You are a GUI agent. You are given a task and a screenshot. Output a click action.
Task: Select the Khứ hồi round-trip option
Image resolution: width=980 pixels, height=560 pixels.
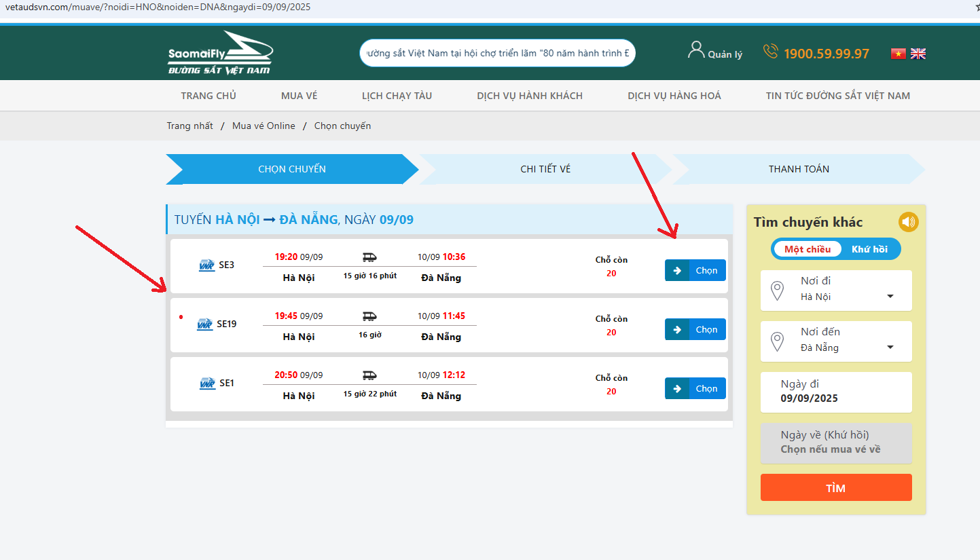[x=869, y=249]
